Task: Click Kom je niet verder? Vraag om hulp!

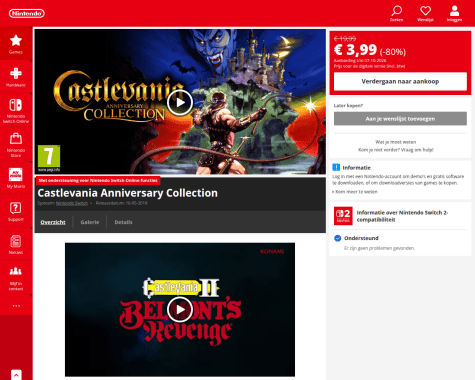Action: pyautogui.click(x=396, y=150)
